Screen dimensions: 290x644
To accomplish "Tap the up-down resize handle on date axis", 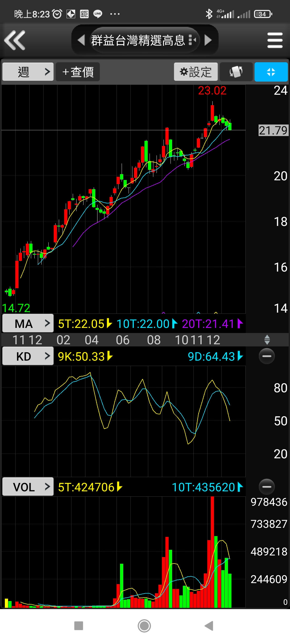I will point(267,340).
